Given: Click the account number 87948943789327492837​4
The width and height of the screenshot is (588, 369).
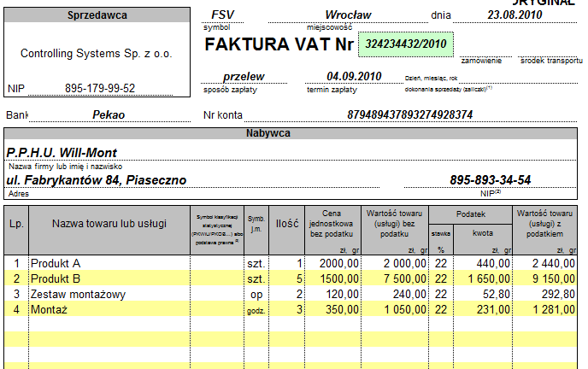Looking at the screenshot, I should point(410,114).
